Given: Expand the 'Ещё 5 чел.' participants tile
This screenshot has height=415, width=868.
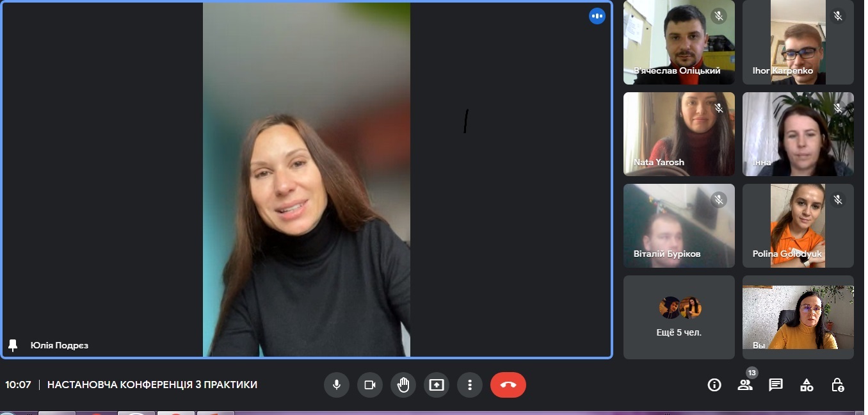Looking at the screenshot, I should click(679, 317).
